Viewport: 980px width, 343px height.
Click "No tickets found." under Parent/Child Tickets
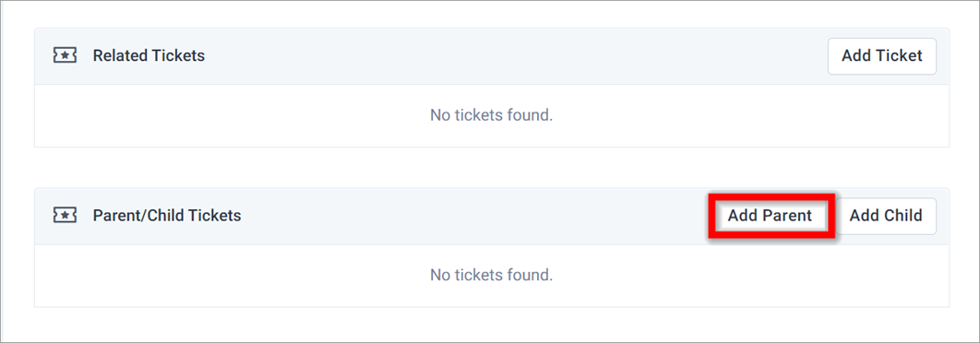(491, 274)
